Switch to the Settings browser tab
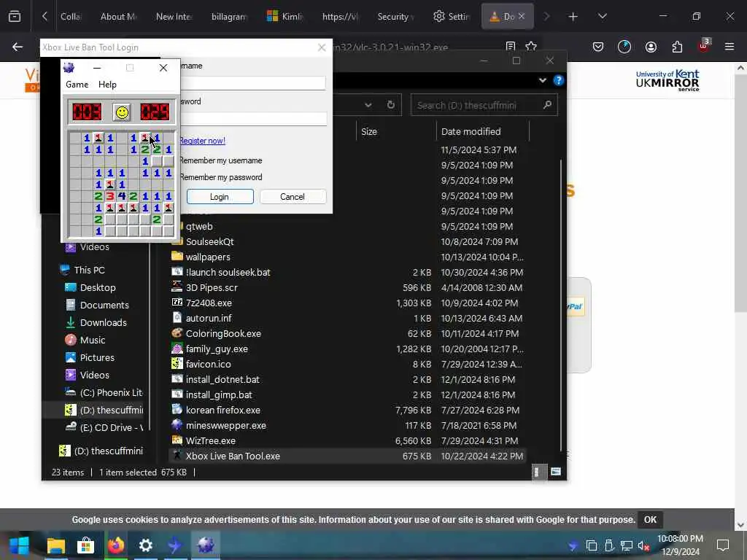Screen dimensions: 747x560 452,17
